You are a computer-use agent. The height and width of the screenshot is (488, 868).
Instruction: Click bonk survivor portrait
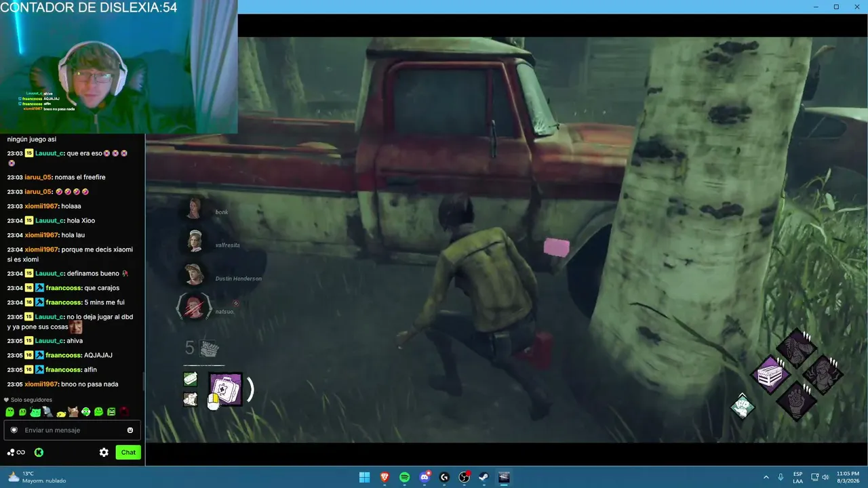pos(195,209)
